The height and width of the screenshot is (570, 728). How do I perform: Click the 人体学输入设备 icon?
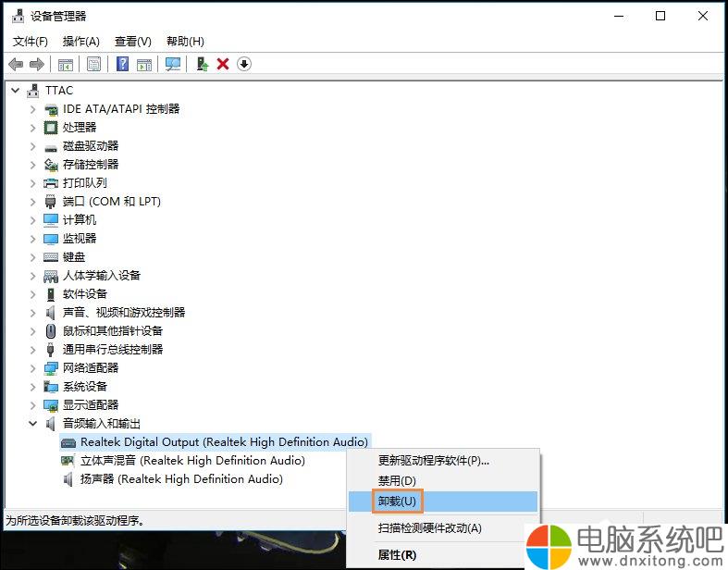tap(51, 277)
